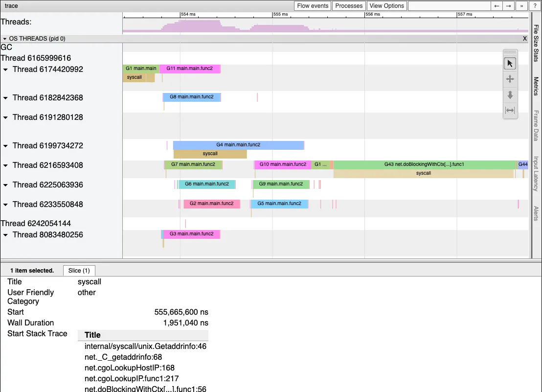Go to next search result arrow
The image size is (542, 392).
(x=509, y=6)
